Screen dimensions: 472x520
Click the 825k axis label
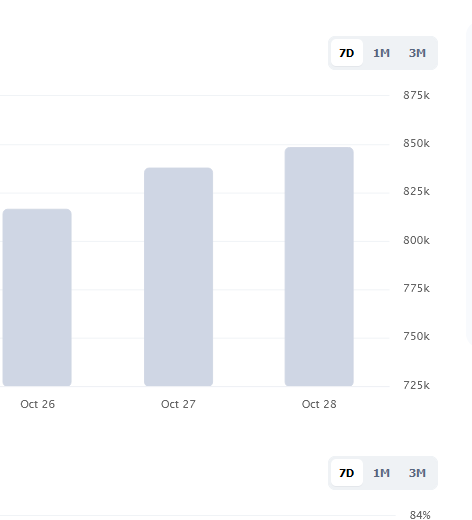point(416,191)
